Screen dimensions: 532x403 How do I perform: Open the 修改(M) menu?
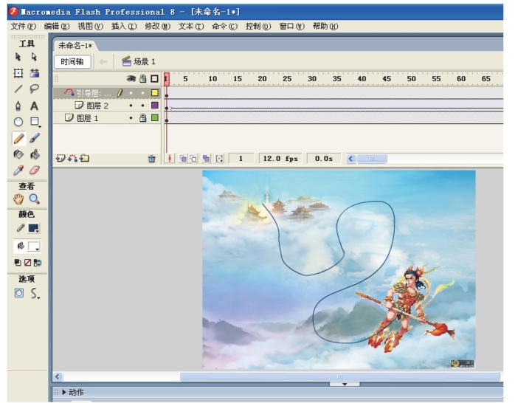pyautogui.click(x=157, y=26)
